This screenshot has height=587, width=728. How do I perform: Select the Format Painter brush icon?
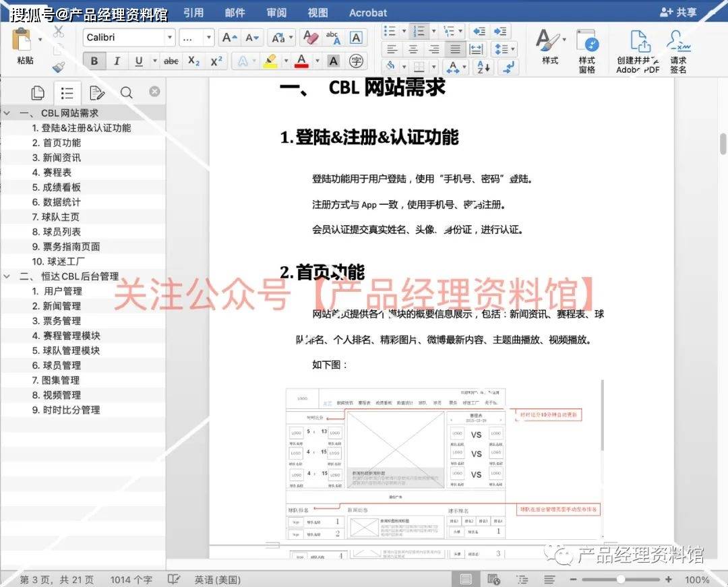(58, 67)
